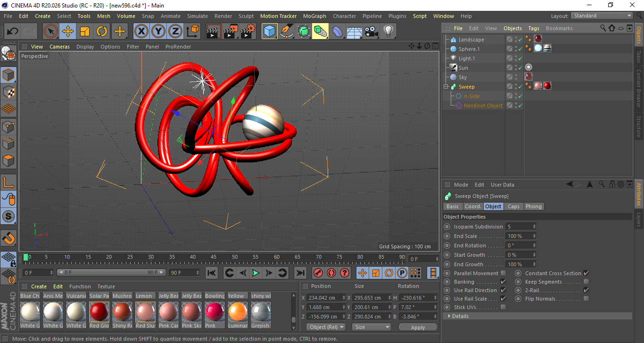
Task: Add a Camera object
Action: 372,32
